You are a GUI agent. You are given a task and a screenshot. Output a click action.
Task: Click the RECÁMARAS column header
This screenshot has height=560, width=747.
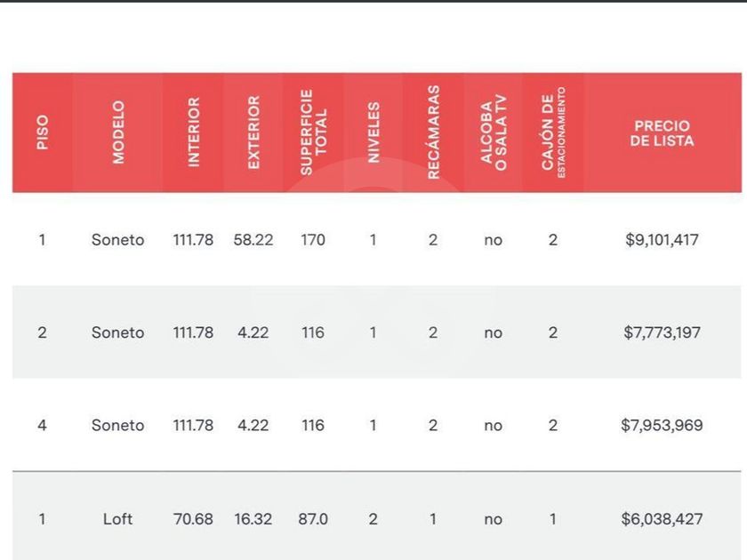pos(433,132)
